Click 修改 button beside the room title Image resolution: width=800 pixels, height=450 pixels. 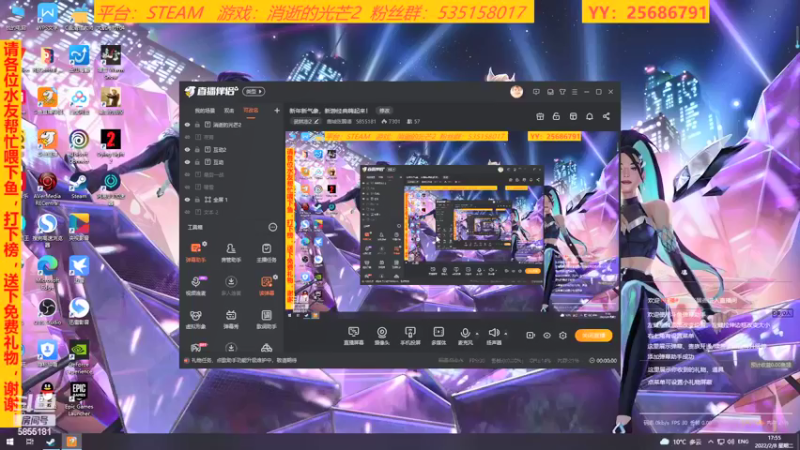(x=384, y=111)
